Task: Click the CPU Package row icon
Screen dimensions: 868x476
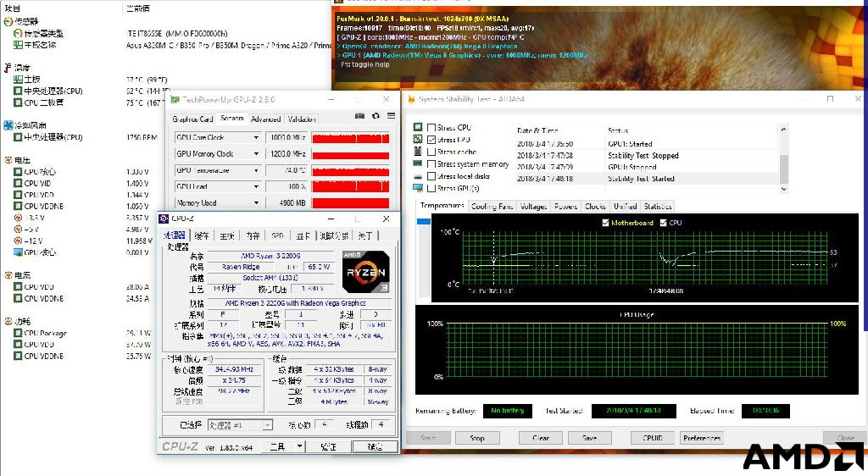Action: (x=18, y=334)
